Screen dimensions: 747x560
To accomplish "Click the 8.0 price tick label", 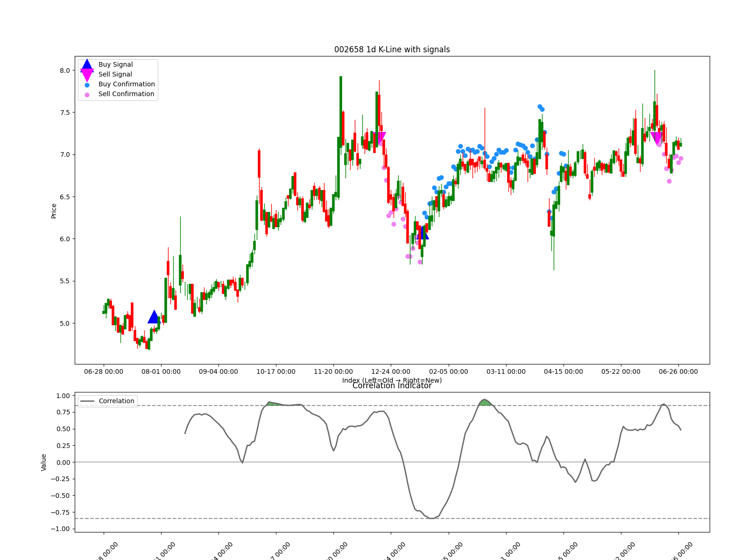I will (64, 70).
